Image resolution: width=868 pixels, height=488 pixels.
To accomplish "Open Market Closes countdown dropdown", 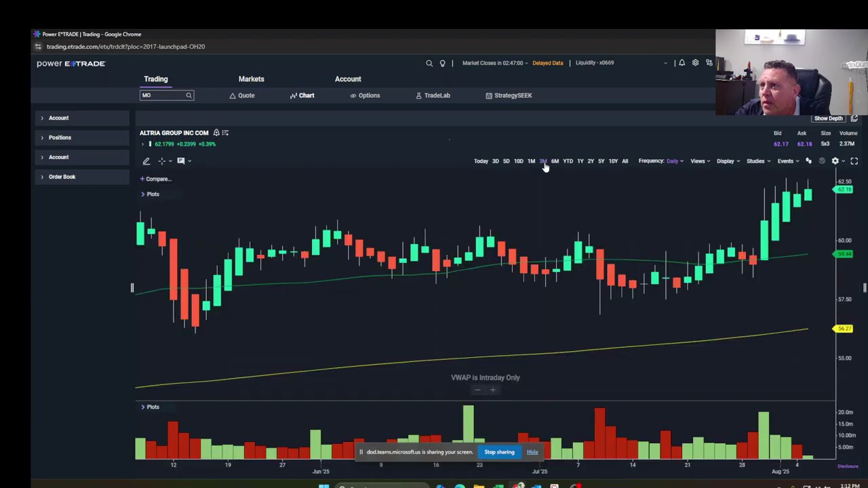I will 495,63.
